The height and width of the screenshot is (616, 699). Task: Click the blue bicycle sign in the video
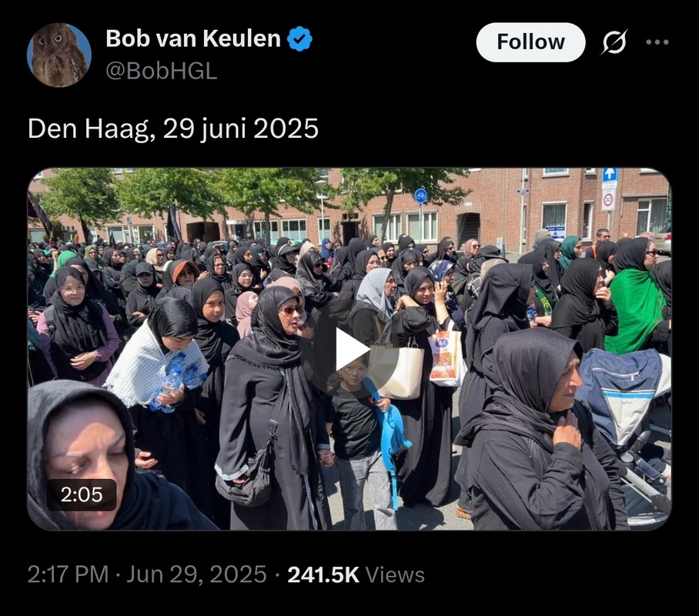tap(420, 196)
